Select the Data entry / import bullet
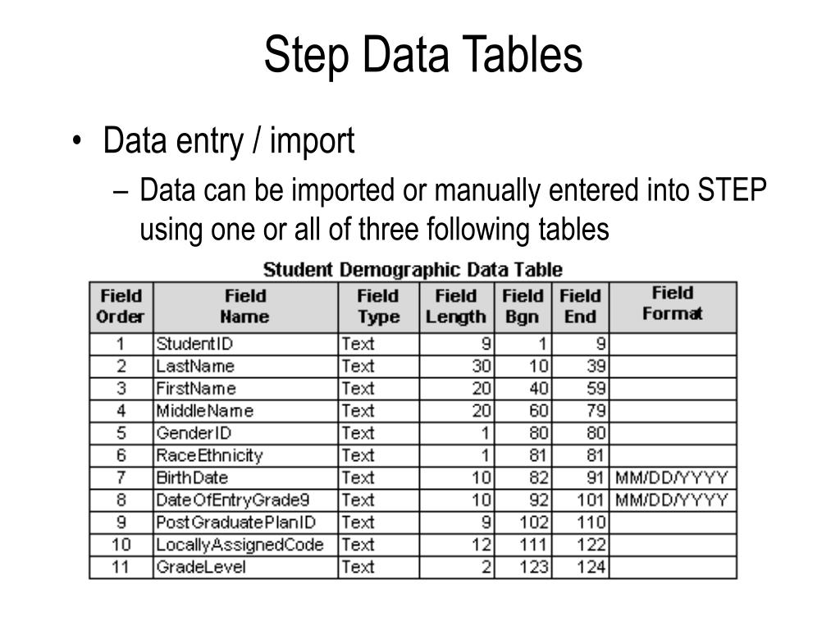 pyautogui.click(x=229, y=141)
